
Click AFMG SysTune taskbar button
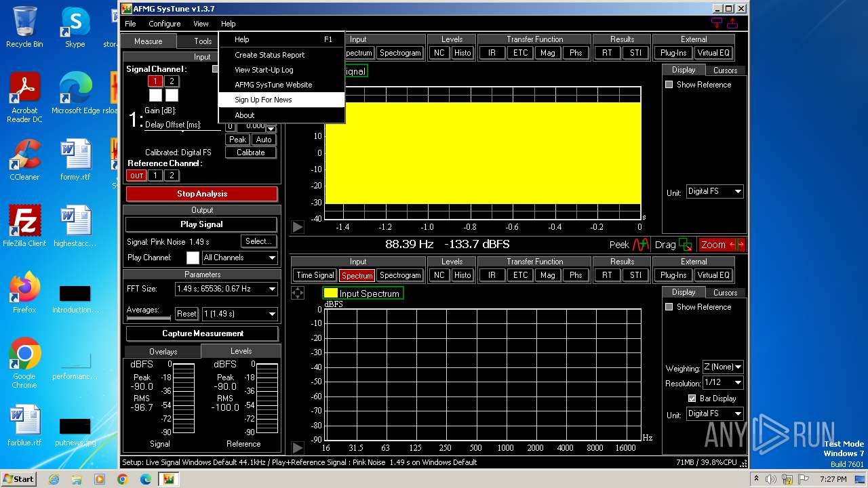tap(168, 479)
